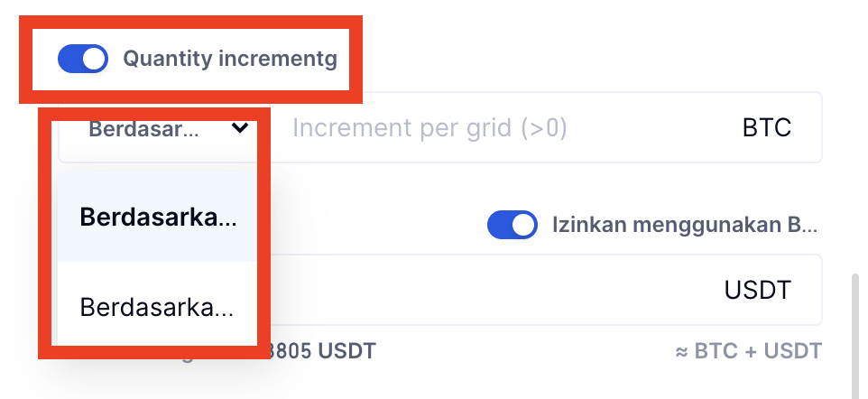Click the 8805 USDT balance text

[322, 351]
